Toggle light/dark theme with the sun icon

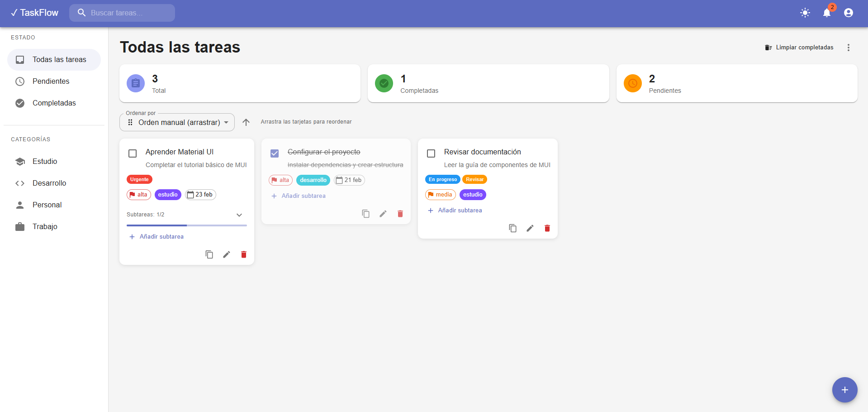tap(805, 13)
